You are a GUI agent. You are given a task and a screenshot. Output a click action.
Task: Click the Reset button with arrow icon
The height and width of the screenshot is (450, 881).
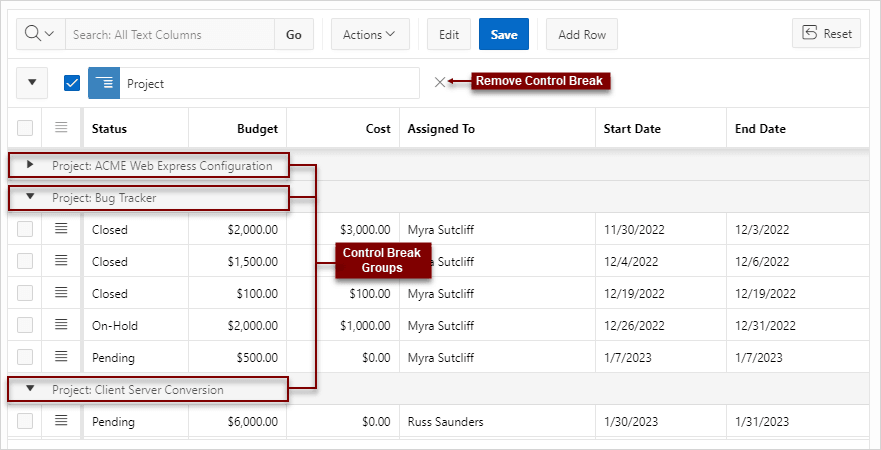[x=826, y=33]
